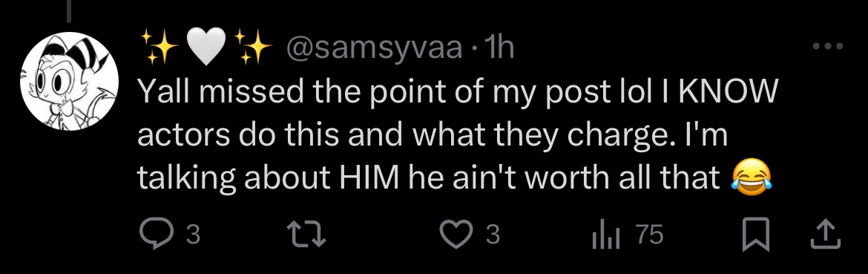
Task: Click the reply speech bubble icon
Action: 156,234
